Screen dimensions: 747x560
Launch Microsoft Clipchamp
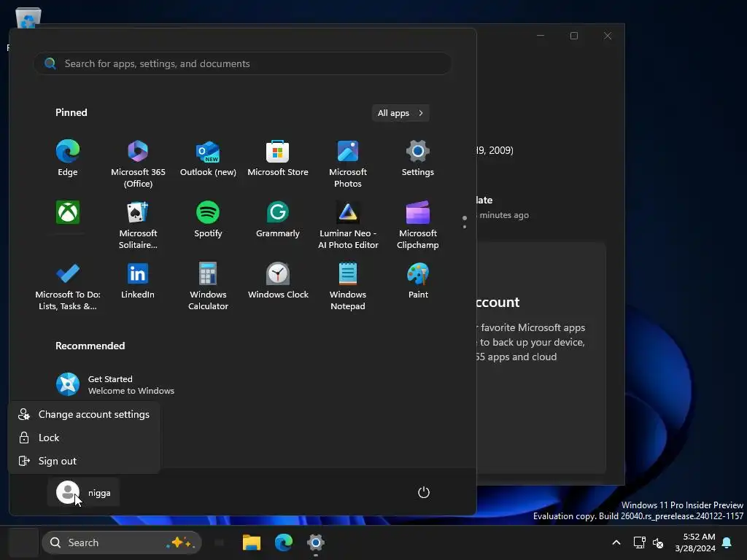coord(418,225)
